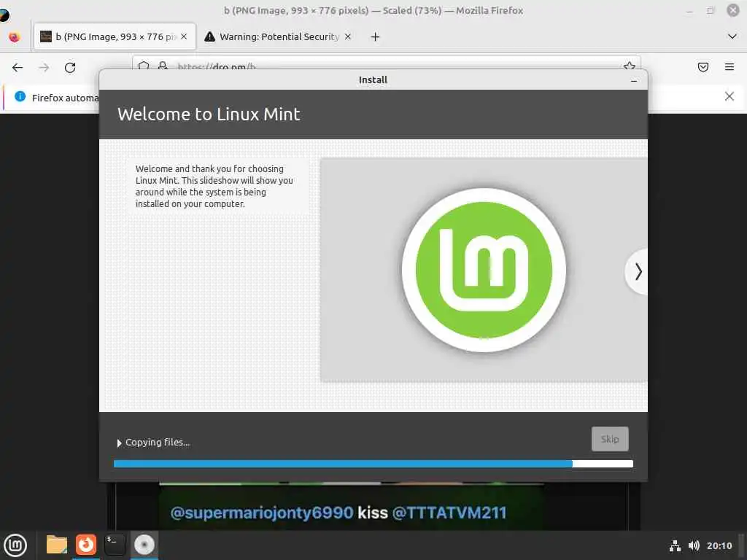Switch to Firefox from the panel

[x=86, y=545]
